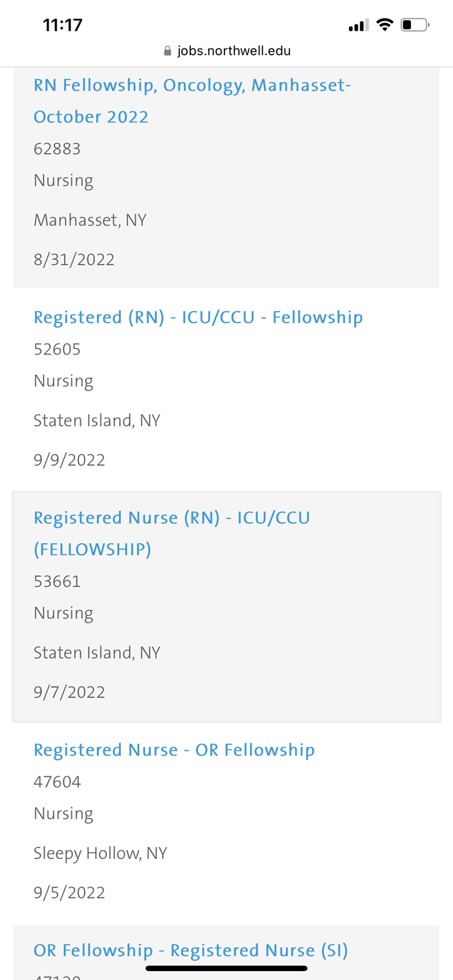
Task: Click job ID 52605 text
Action: pos(57,349)
